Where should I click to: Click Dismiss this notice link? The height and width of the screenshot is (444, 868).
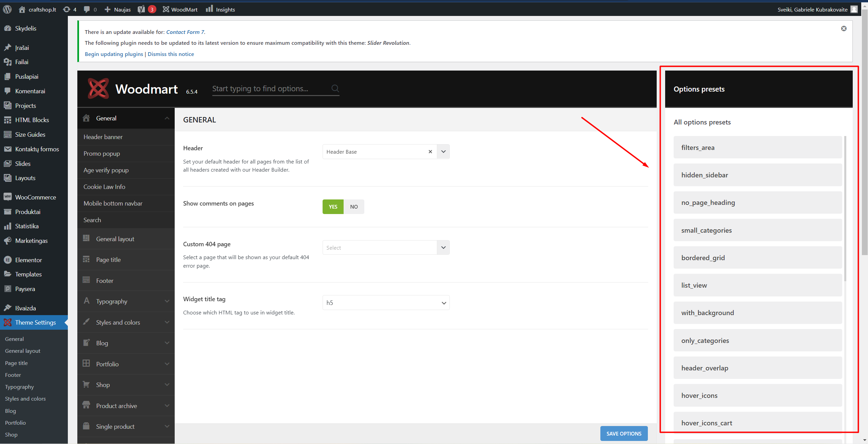pos(171,54)
